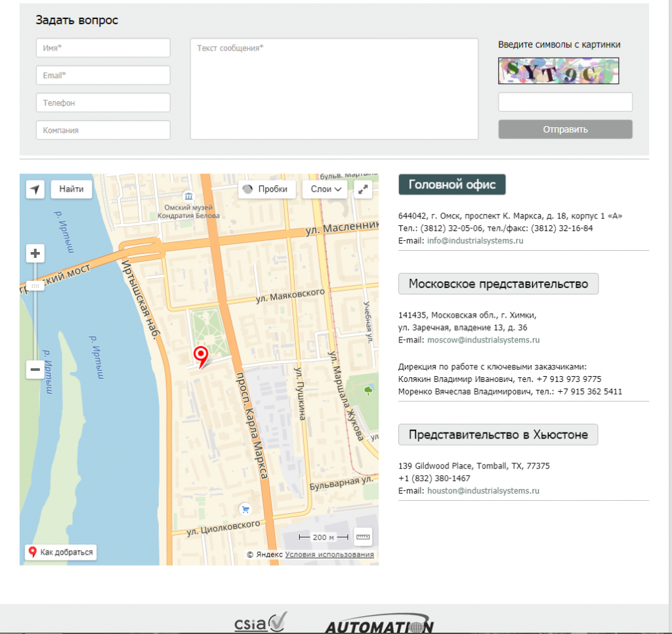
Task: Open the Как добраться directions button
Action: (x=61, y=553)
